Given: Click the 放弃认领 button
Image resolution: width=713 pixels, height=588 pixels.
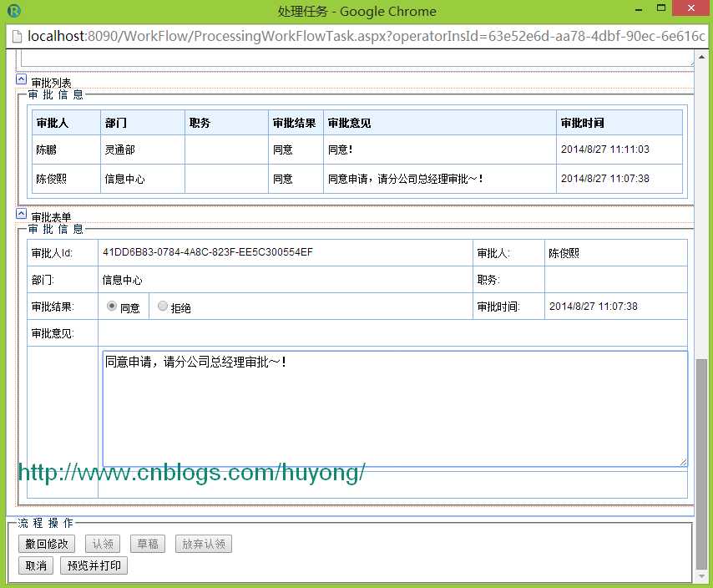Looking at the screenshot, I should coord(204,544).
